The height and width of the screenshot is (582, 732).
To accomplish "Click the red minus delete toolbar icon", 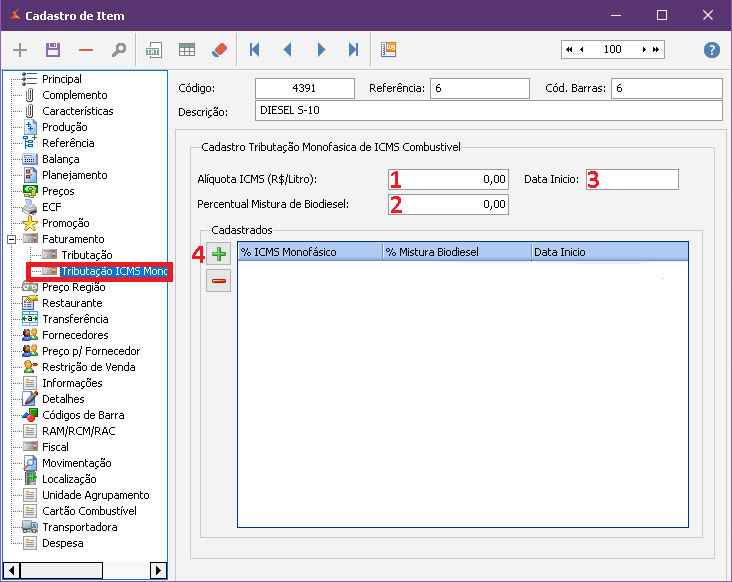I will point(85,49).
